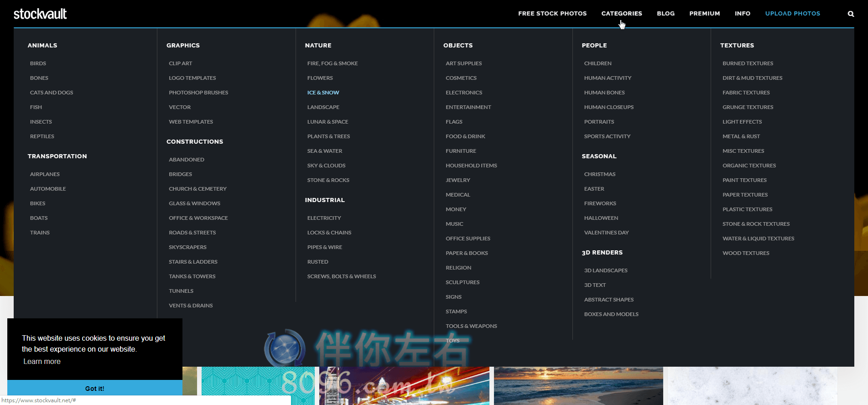Open Art Supplies category
868x405 pixels.
[x=464, y=63]
